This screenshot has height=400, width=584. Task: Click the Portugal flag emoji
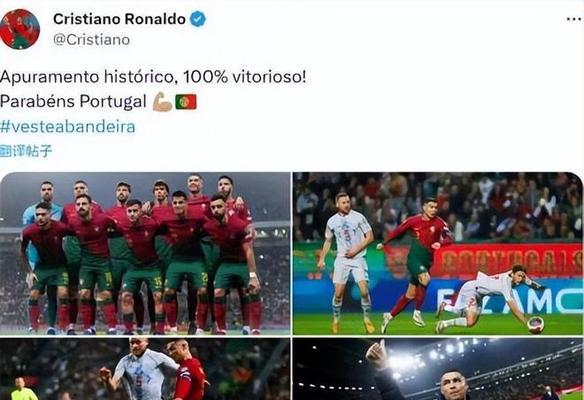[186, 102]
